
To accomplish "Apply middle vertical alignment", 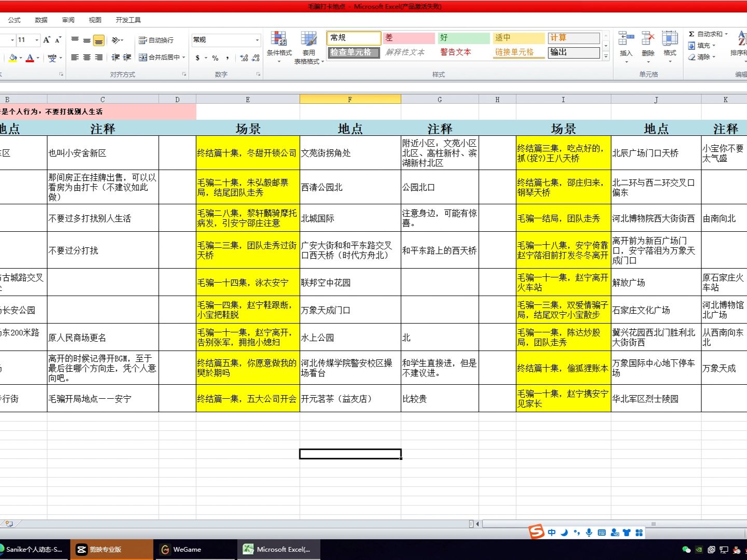I will 87,40.
